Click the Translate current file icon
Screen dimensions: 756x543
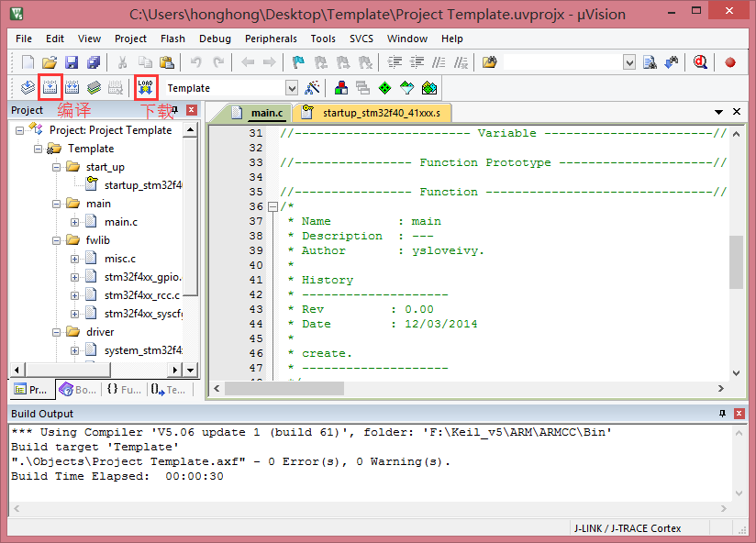[x=28, y=88]
